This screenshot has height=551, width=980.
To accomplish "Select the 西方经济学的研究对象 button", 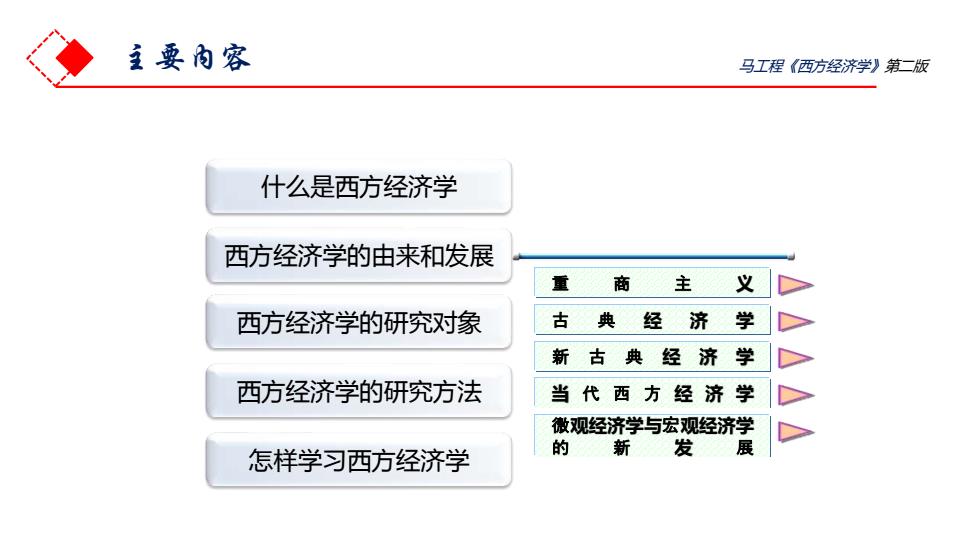I will pos(359,324).
